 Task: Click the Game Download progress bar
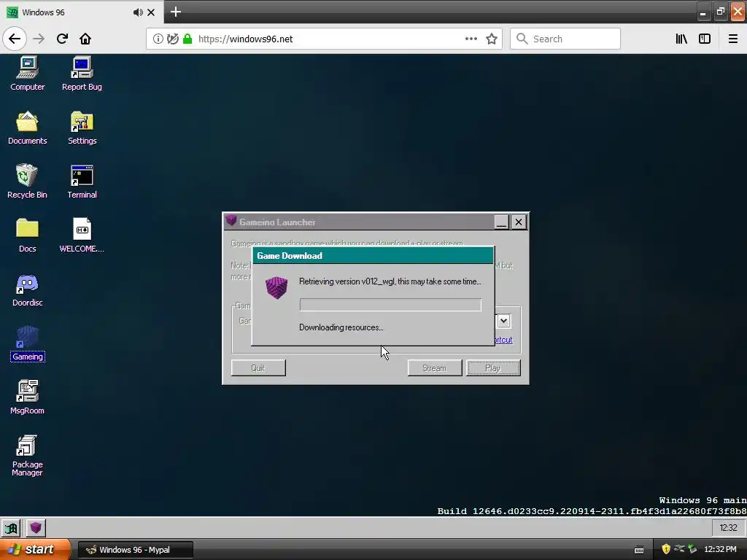pyautogui.click(x=390, y=305)
